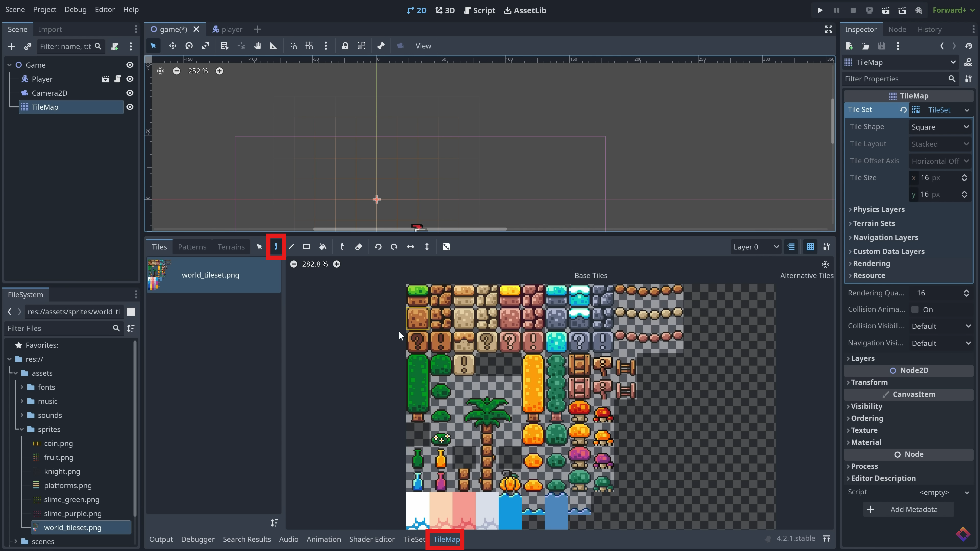Activate the Rotate mode tool in viewport toolbar
This screenshot has width=980, height=551.
pos(189,46)
